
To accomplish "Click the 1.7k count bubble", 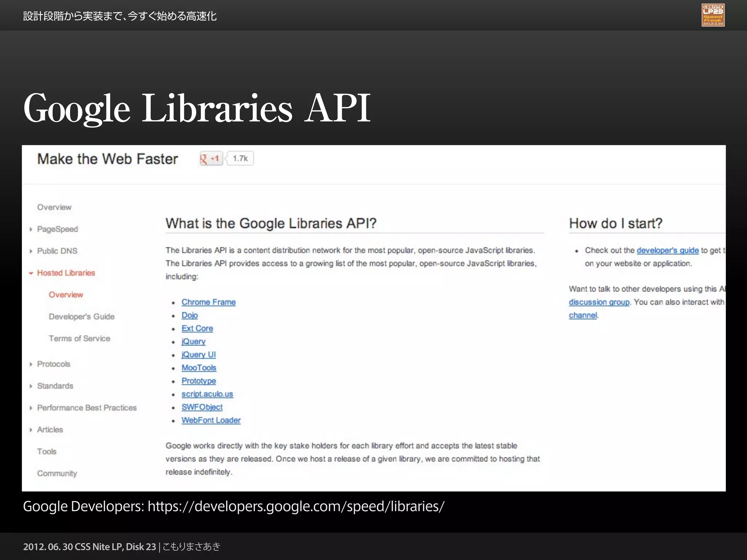I will 240,159.
